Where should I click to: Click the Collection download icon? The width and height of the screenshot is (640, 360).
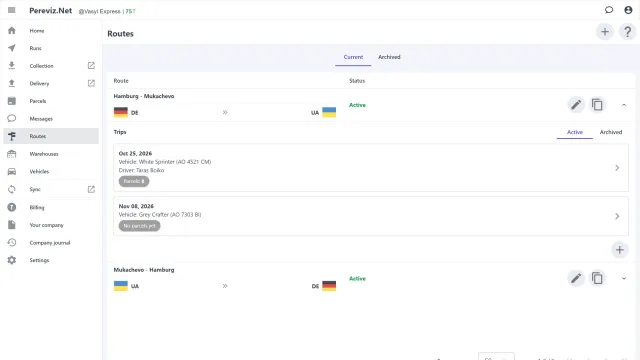coord(12,65)
